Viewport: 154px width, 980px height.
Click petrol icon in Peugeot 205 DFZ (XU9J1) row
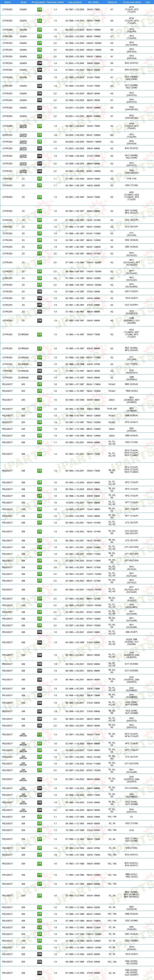tap(40, 422)
